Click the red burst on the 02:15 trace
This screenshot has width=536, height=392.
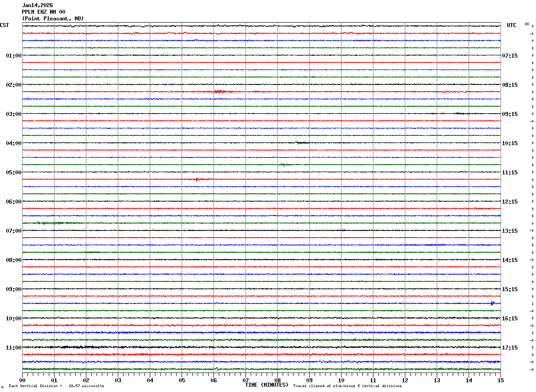coord(219,92)
